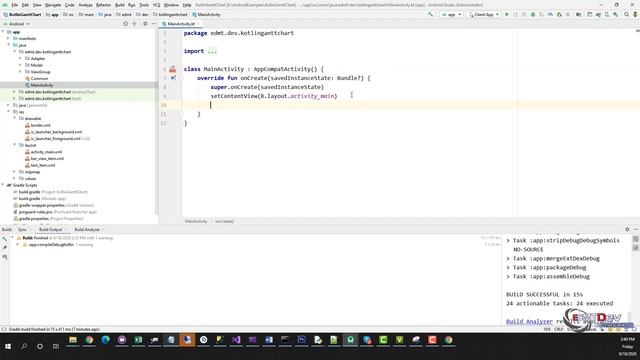
Task: Click the Project panel settings gear icon
Action: 145,24
